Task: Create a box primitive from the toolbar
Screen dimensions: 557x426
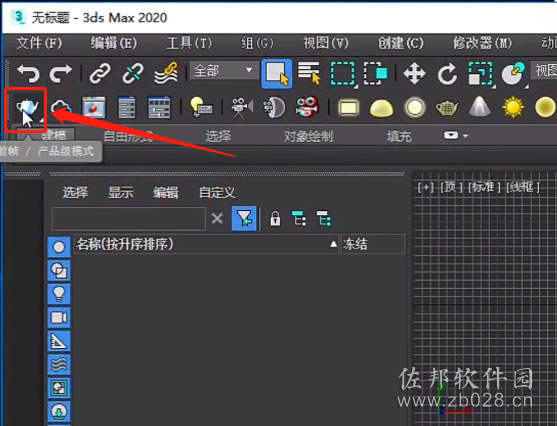Action: (x=348, y=108)
